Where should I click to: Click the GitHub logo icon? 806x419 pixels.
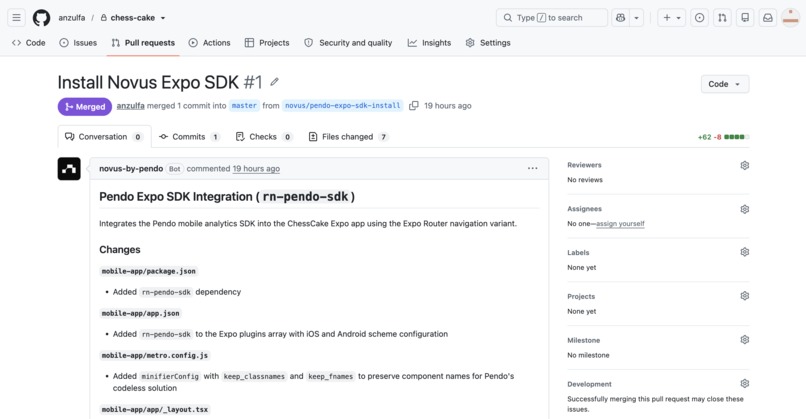pos(42,17)
